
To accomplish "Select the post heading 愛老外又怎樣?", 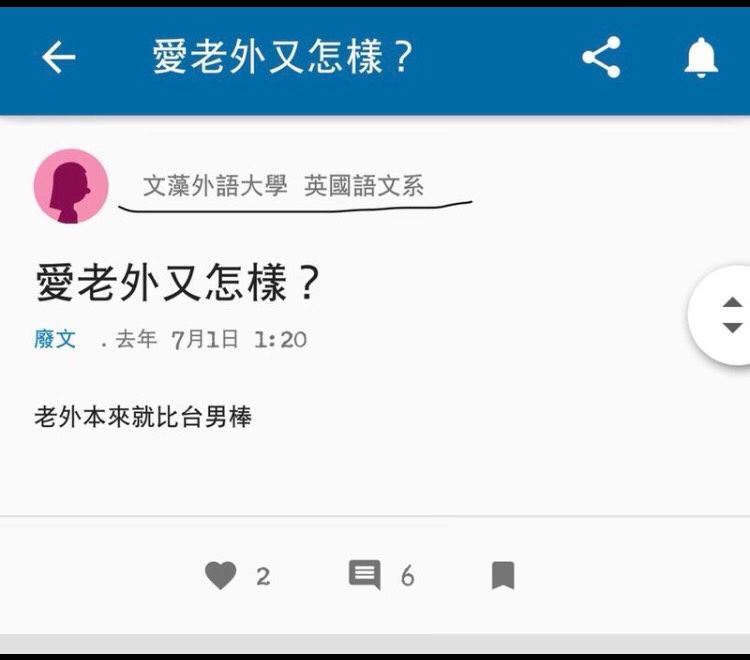I will [x=177, y=282].
